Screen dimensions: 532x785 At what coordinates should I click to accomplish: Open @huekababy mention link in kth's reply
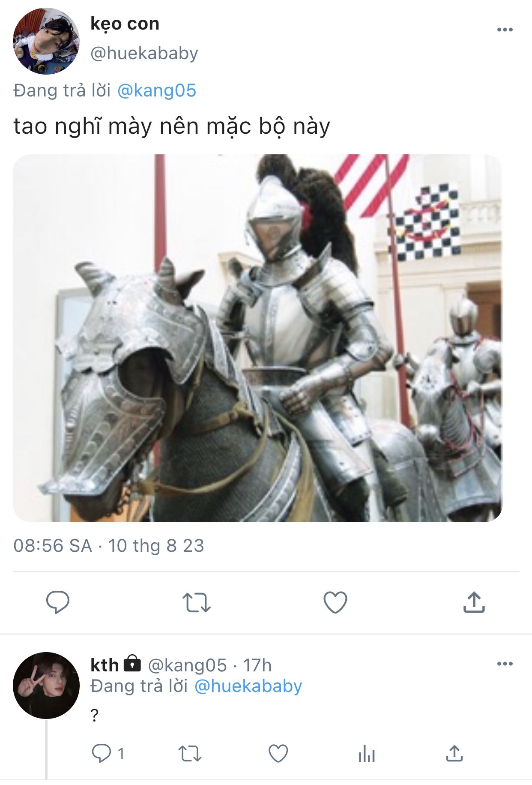248,686
